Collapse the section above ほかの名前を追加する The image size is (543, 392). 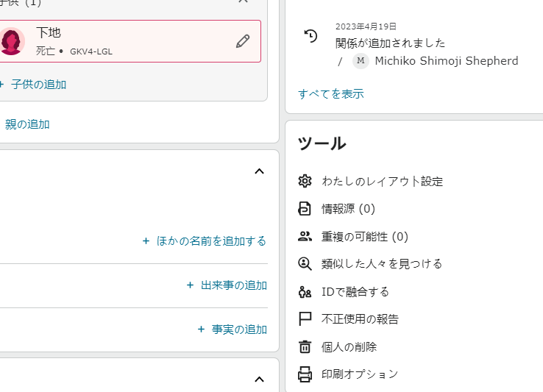click(x=258, y=171)
